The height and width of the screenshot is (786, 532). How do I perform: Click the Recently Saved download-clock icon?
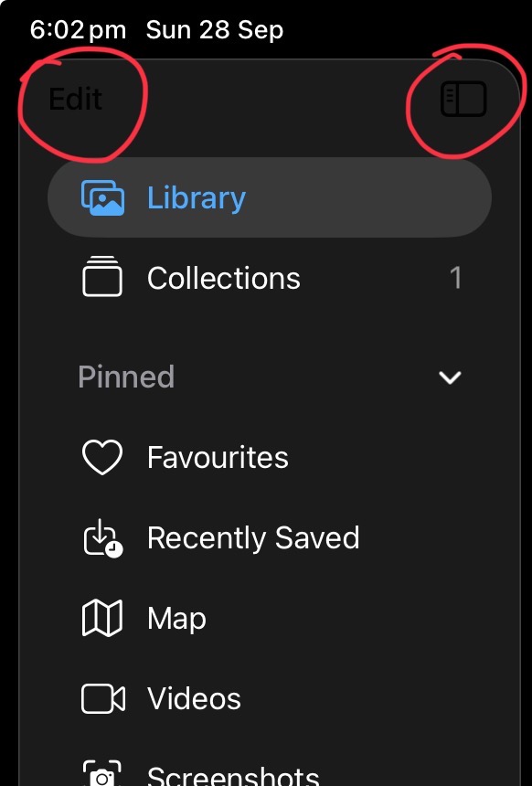click(x=102, y=538)
